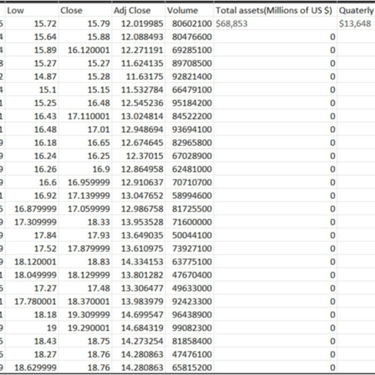The image size is (375, 375).
Task: Select the Close value 17.879999
Action: point(89,248)
